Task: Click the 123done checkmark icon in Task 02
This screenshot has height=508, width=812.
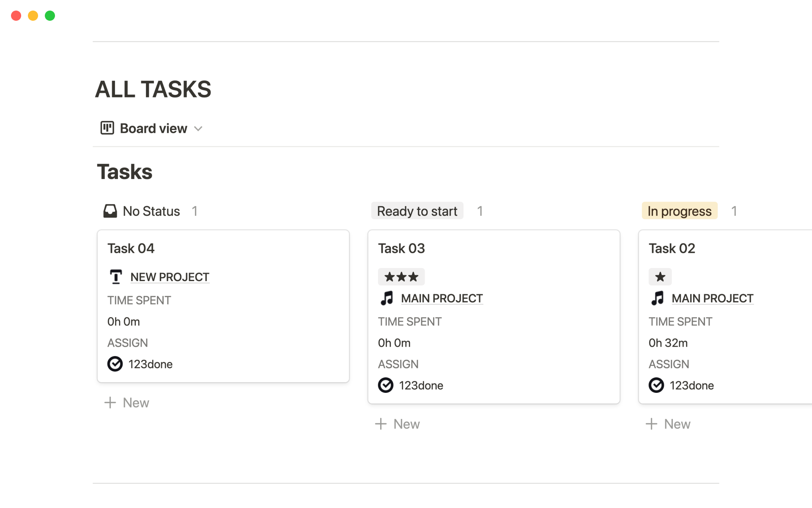Action: click(x=656, y=385)
